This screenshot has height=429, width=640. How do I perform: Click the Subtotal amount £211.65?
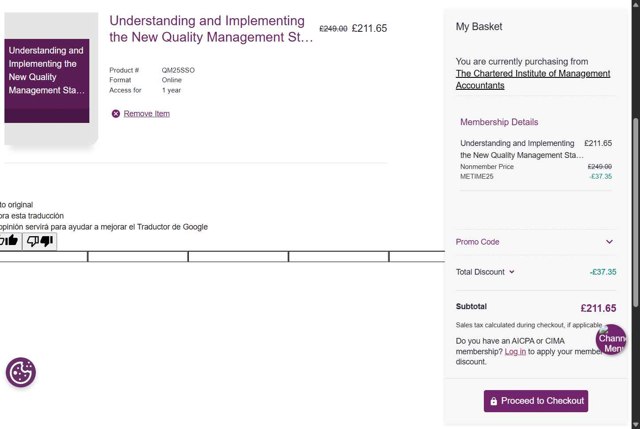click(x=598, y=308)
